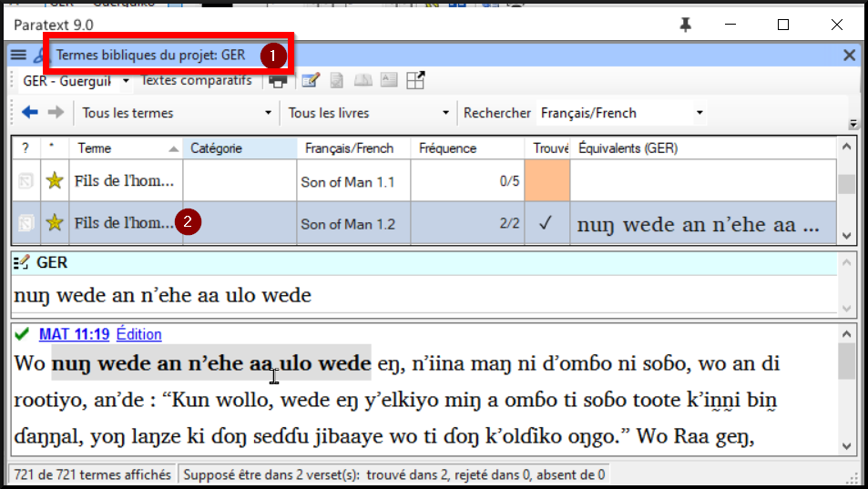Click the verse pane scrollbar thumb

tap(846, 362)
